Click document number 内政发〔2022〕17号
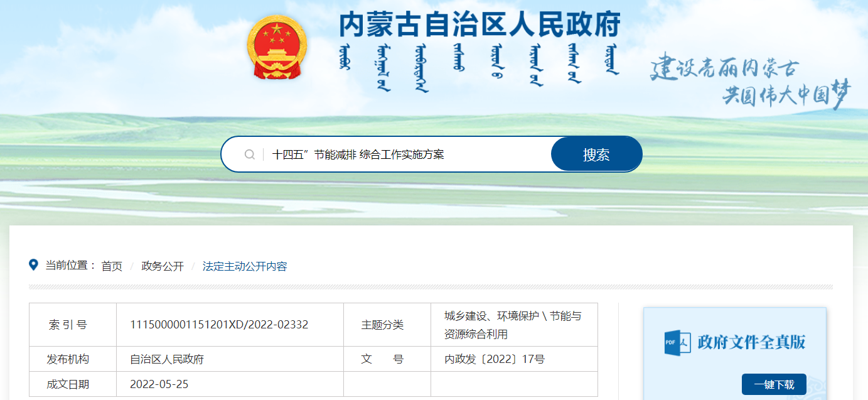 point(495,359)
